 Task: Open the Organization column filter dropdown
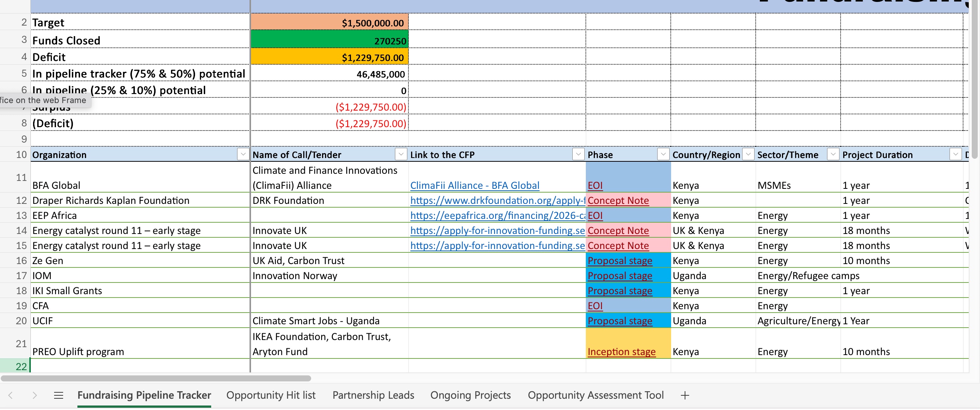coord(243,154)
